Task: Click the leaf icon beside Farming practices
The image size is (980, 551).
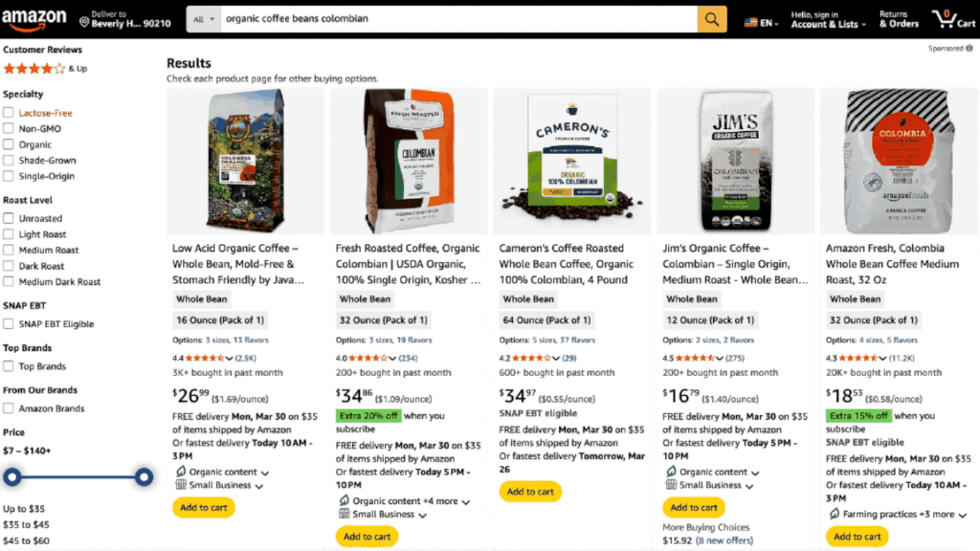Action: coord(834,514)
